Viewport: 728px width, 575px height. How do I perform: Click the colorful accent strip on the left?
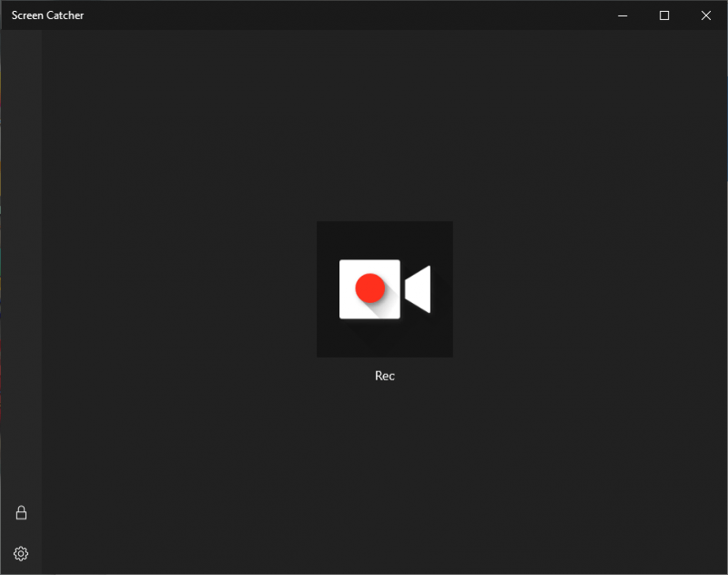pos(5,273)
